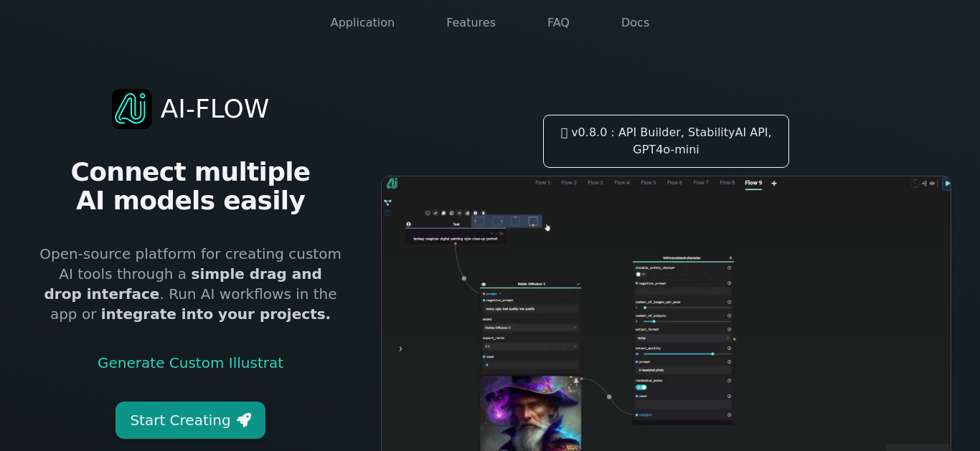
Task: Open the output_format dropdown set to webp
Action: click(x=682, y=338)
